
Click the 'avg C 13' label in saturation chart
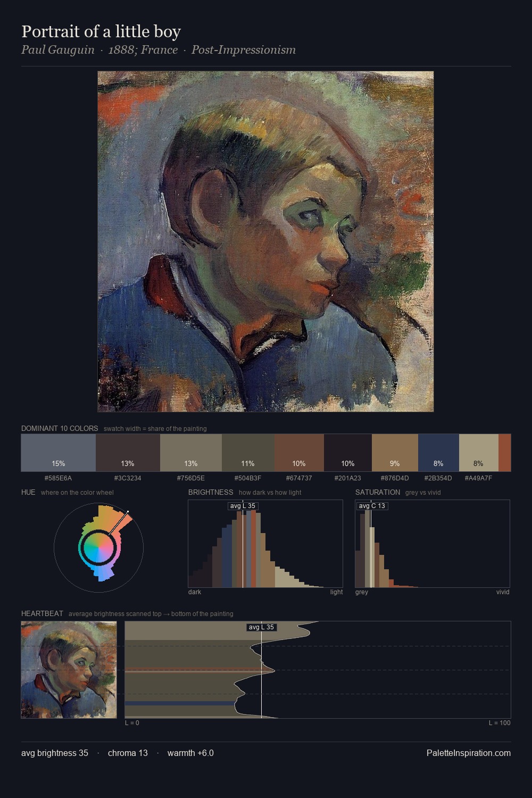tap(372, 506)
